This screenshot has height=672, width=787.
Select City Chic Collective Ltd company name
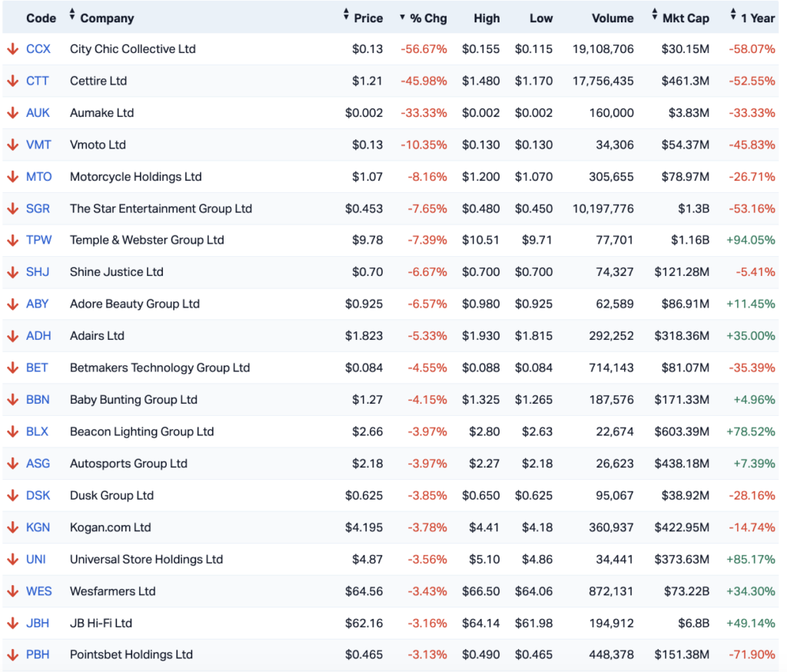[x=132, y=49]
